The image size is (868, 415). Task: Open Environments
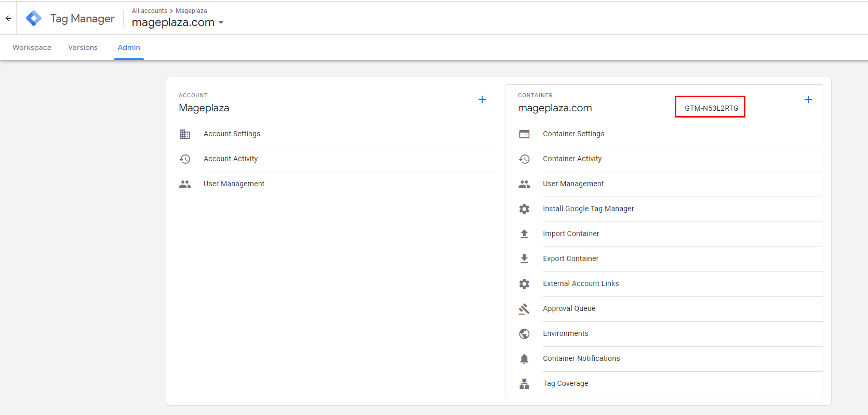pyautogui.click(x=565, y=333)
